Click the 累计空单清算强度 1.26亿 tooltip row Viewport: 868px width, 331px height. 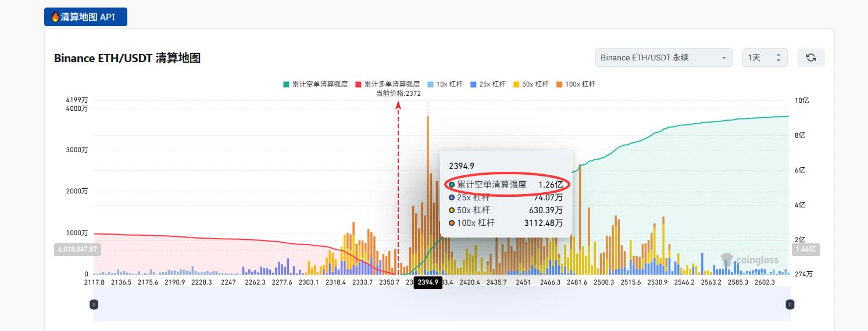[506, 185]
